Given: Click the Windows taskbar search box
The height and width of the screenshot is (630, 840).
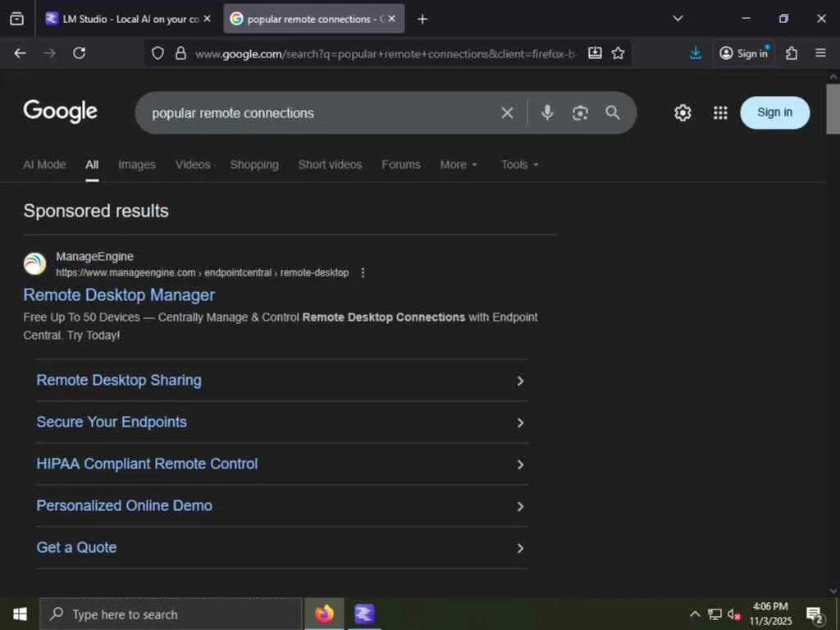Looking at the screenshot, I should [171, 614].
